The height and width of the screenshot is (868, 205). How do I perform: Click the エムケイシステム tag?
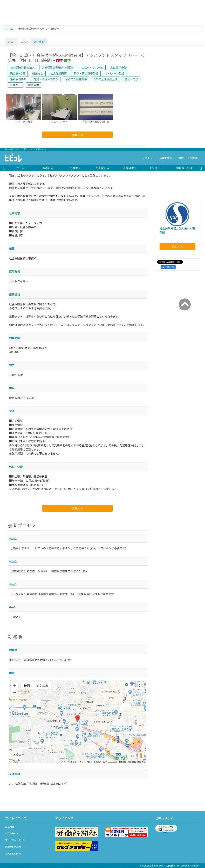point(92,68)
